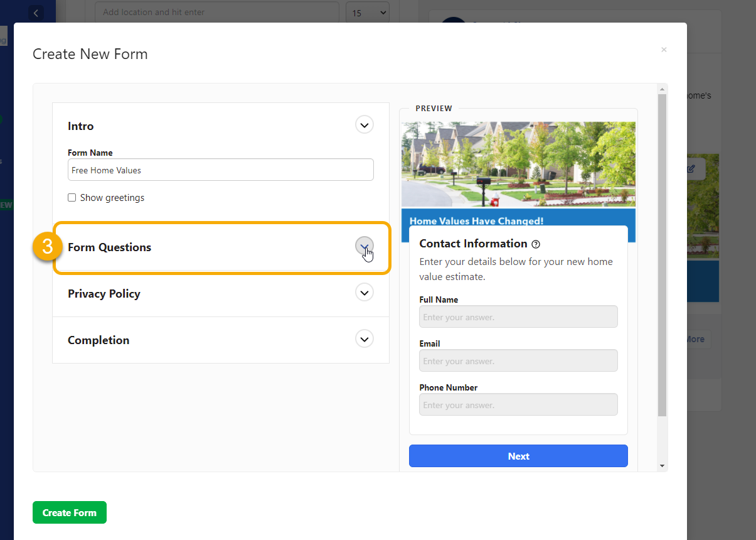Click the Contact Information help icon

536,244
